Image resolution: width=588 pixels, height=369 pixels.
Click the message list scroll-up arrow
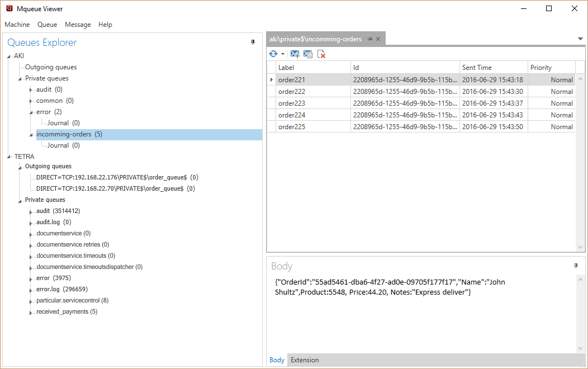tap(580, 79)
